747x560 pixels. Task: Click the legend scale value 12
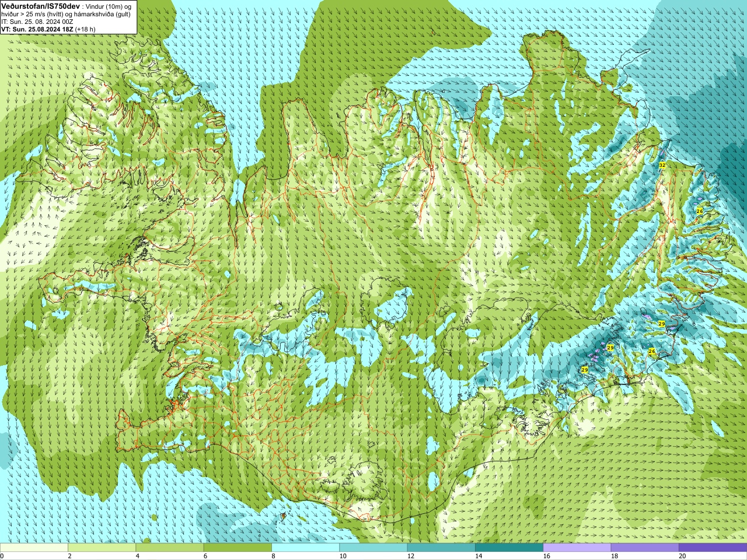coord(411,556)
